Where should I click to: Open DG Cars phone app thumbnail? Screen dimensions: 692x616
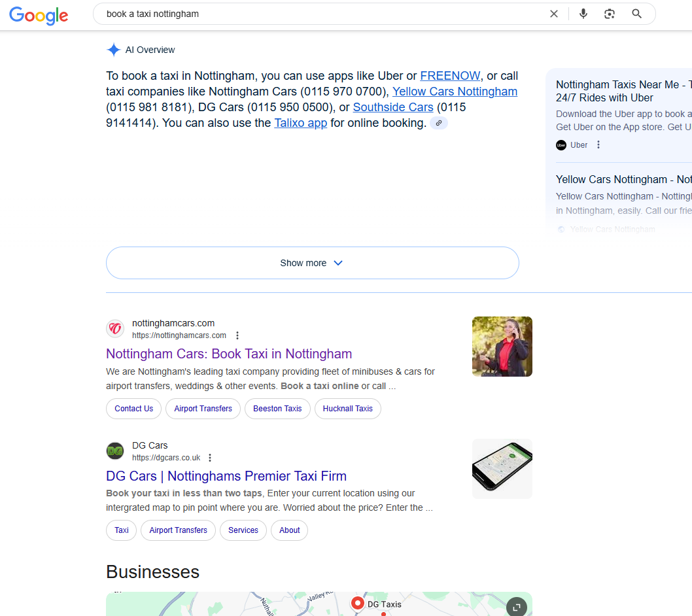[502, 469]
